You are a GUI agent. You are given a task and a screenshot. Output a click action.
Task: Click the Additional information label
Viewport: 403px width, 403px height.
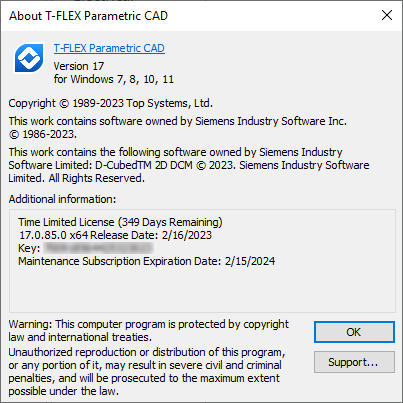click(62, 199)
